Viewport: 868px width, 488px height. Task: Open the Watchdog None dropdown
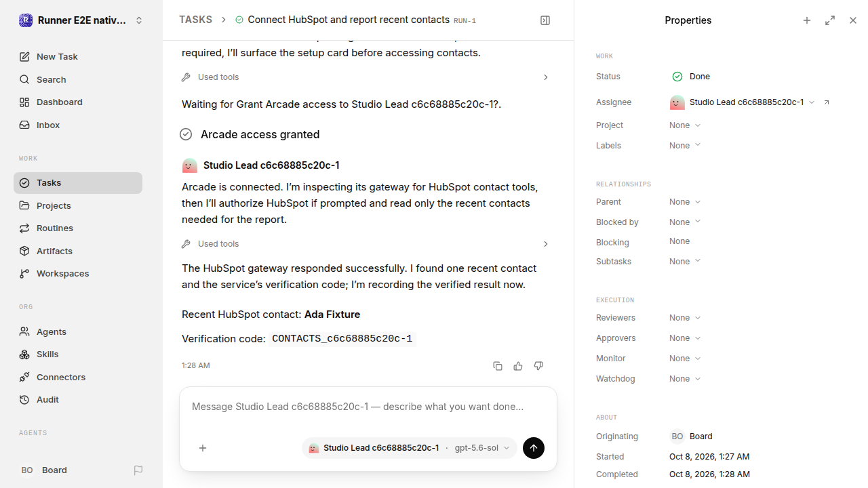click(x=685, y=379)
